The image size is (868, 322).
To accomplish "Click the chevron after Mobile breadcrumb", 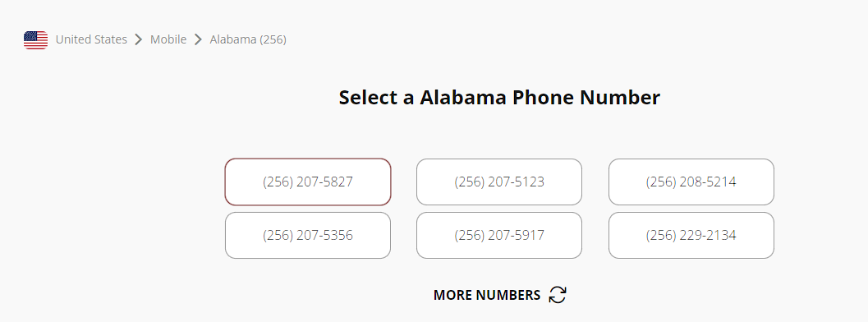I will click(x=198, y=39).
